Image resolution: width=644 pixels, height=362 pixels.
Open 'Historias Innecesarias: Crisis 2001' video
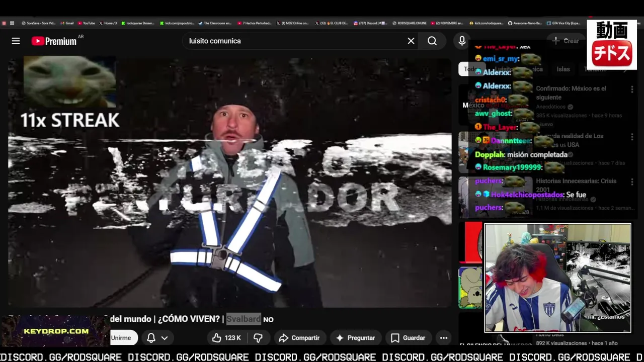click(x=576, y=185)
